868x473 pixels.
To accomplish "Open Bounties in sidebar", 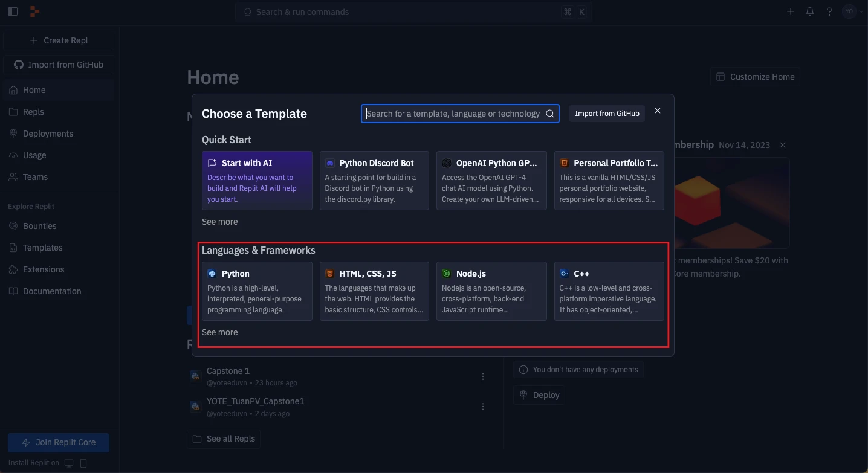I will pos(59,226).
